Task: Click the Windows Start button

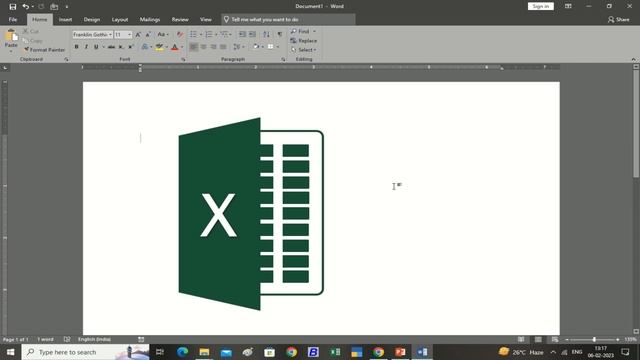Action: [11, 352]
